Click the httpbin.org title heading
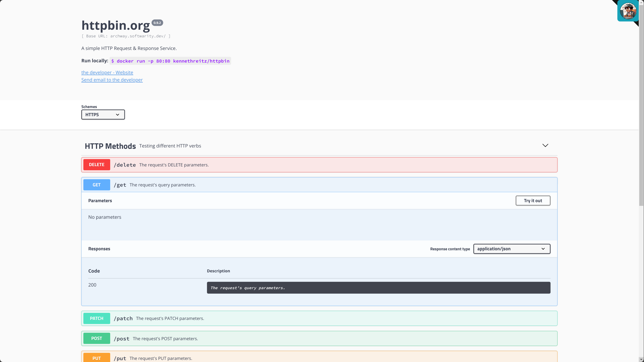The height and width of the screenshot is (362, 644). (x=115, y=26)
